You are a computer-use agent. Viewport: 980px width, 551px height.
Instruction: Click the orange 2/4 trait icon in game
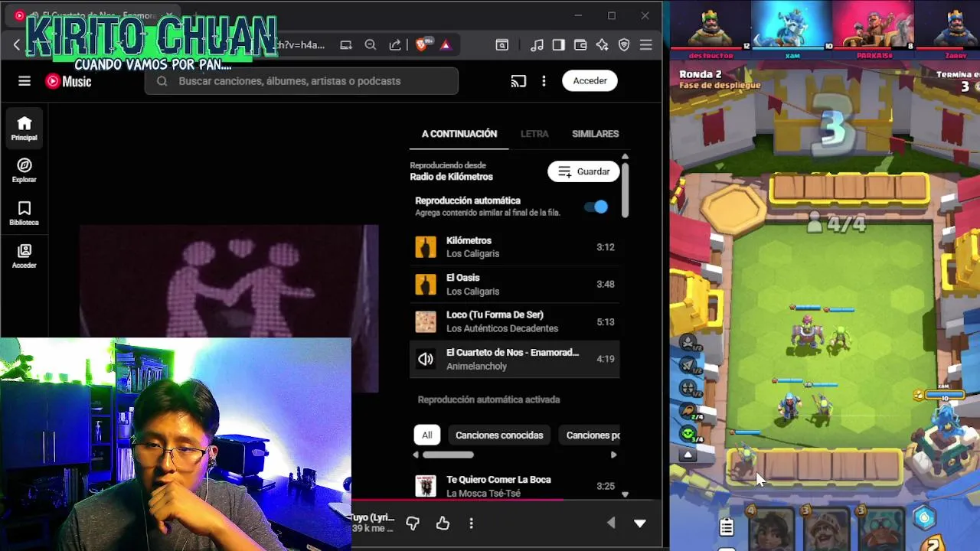[x=688, y=412]
